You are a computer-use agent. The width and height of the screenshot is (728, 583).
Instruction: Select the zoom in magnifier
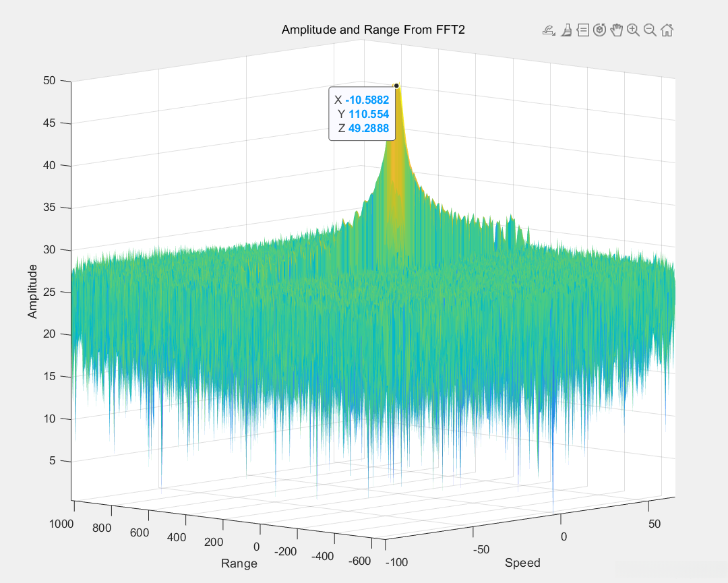click(x=633, y=30)
